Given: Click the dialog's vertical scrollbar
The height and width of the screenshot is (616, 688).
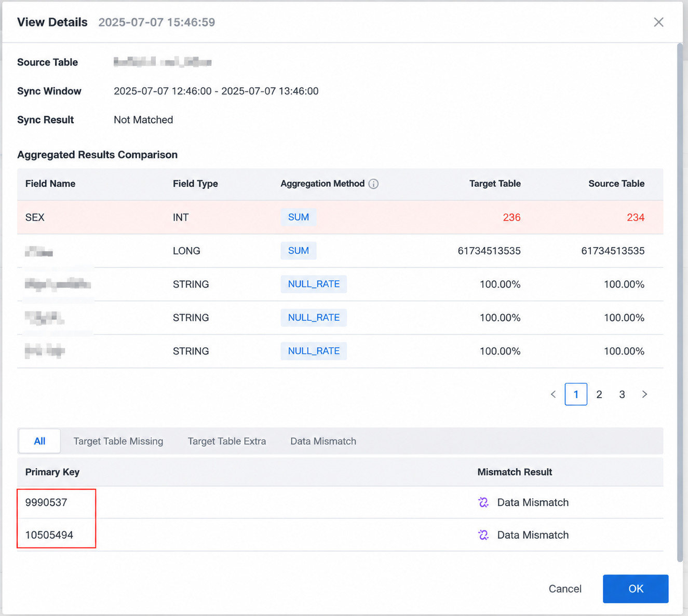Looking at the screenshot, I should point(680,303).
